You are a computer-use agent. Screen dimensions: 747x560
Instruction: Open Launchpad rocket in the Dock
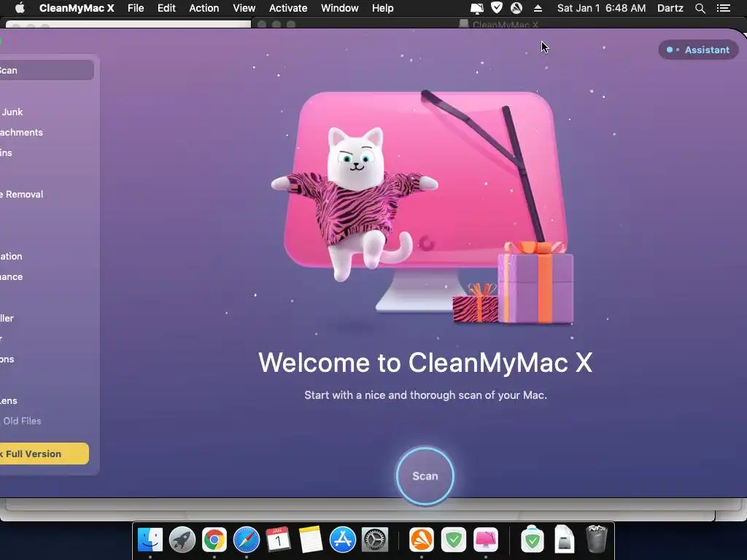182,540
